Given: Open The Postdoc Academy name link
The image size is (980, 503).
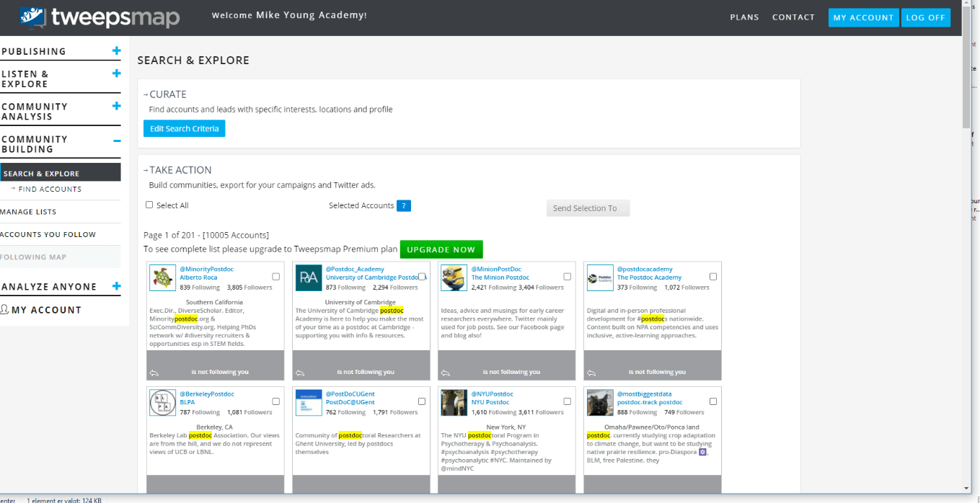Looking at the screenshot, I should (x=649, y=277).
